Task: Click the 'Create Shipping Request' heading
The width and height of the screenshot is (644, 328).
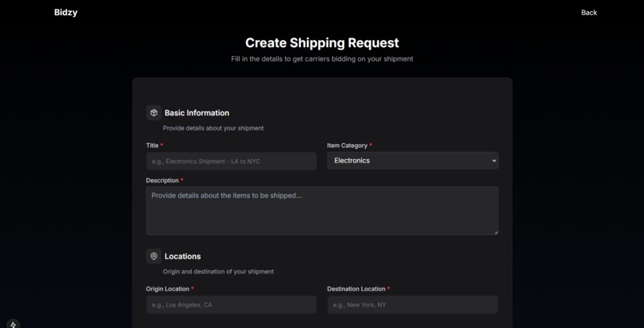Action: pyautogui.click(x=322, y=42)
